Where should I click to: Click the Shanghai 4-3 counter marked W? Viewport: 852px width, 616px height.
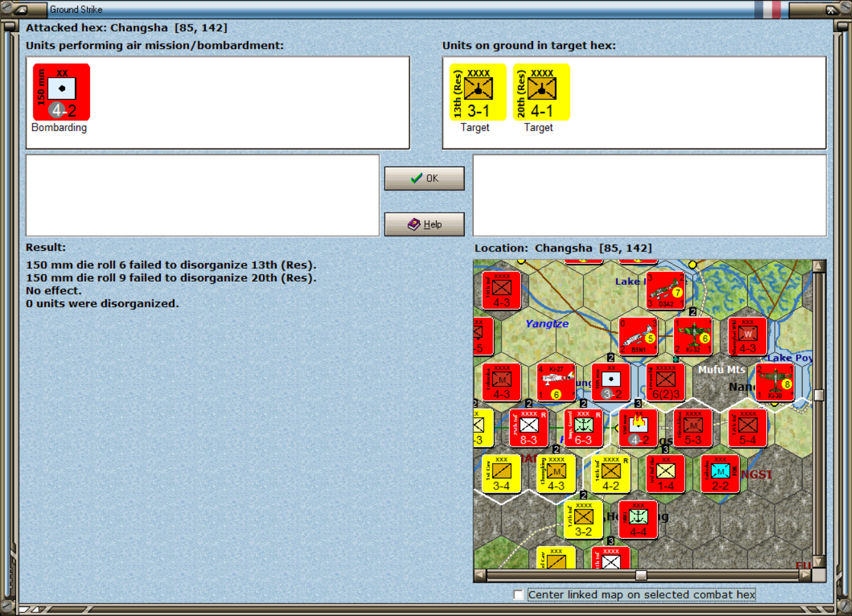(x=747, y=336)
